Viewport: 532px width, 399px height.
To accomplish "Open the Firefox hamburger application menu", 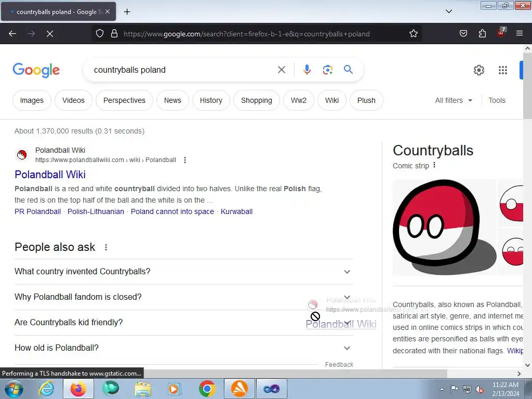I will click(x=520, y=34).
